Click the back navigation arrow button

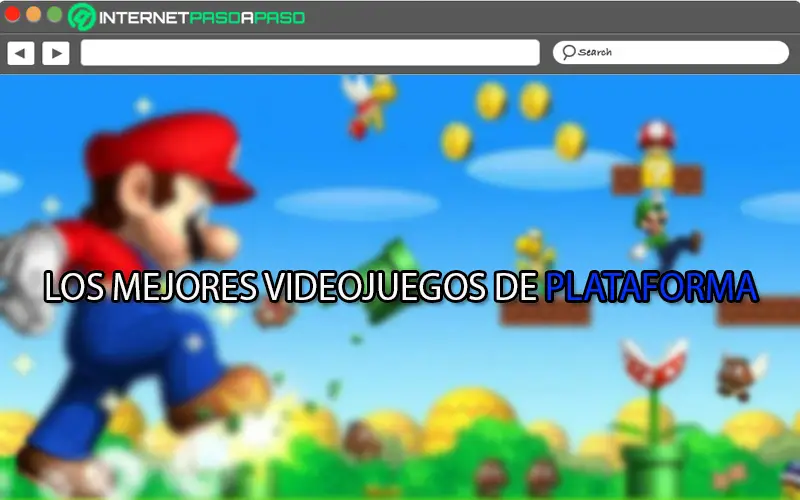(x=21, y=53)
